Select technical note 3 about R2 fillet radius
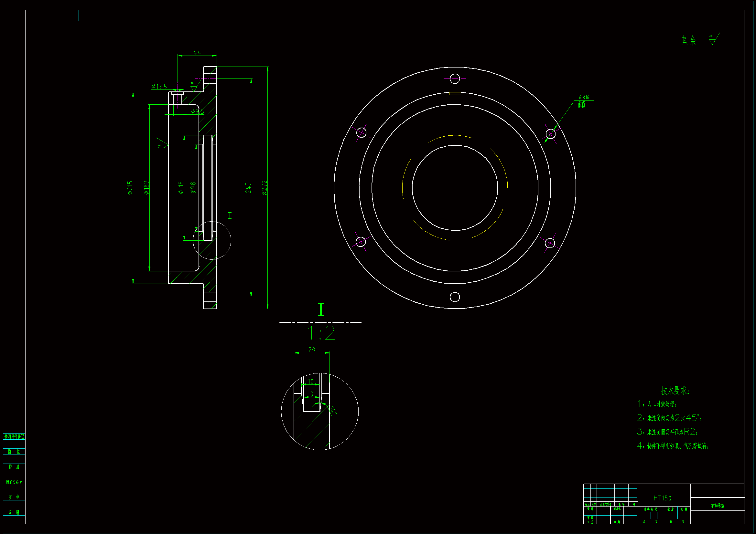The image size is (756, 534). click(667, 432)
